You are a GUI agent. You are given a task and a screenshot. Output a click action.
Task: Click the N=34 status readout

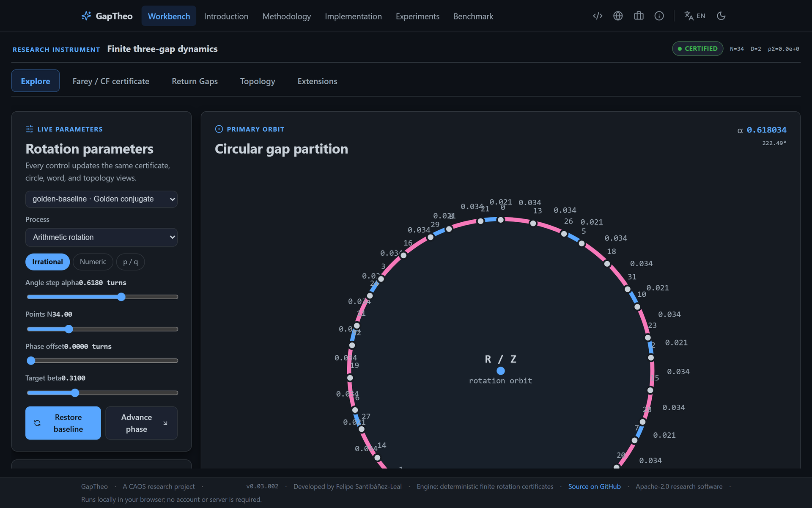pos(737,49)
